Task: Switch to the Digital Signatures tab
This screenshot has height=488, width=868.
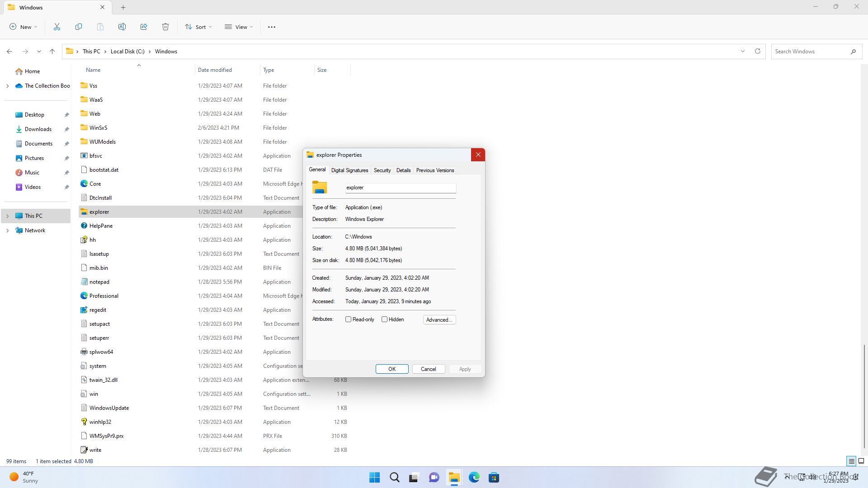Action: click(349, 170)
